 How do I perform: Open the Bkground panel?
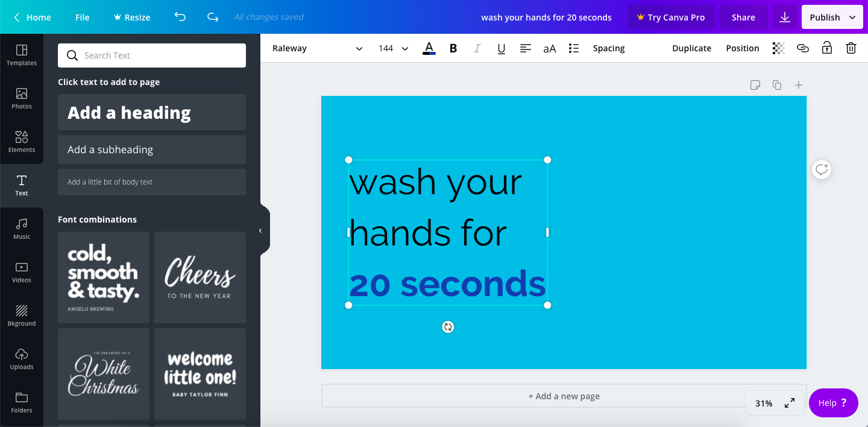(x=22, y=315)
